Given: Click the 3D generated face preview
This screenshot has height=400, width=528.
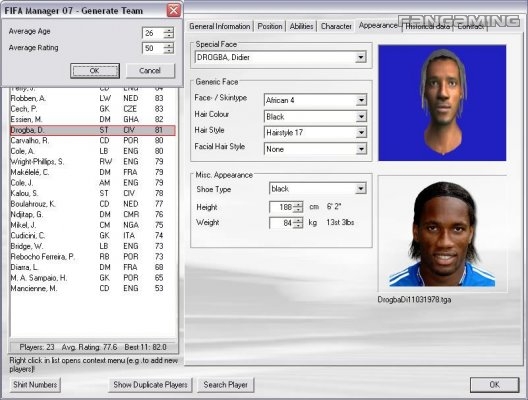Looking at the screenshot, I should [442, 103].
